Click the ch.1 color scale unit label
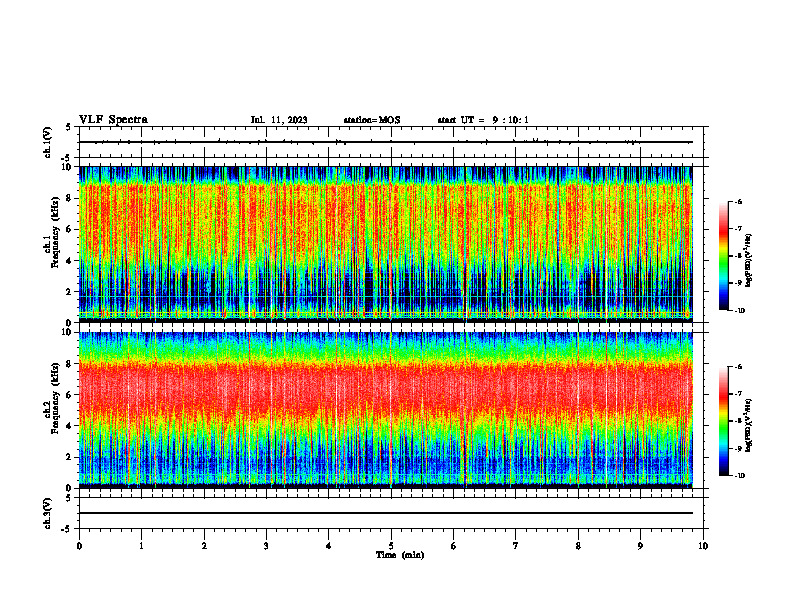Image resolution: width=792 pixels, height=612 pixels. pos(749,261)
